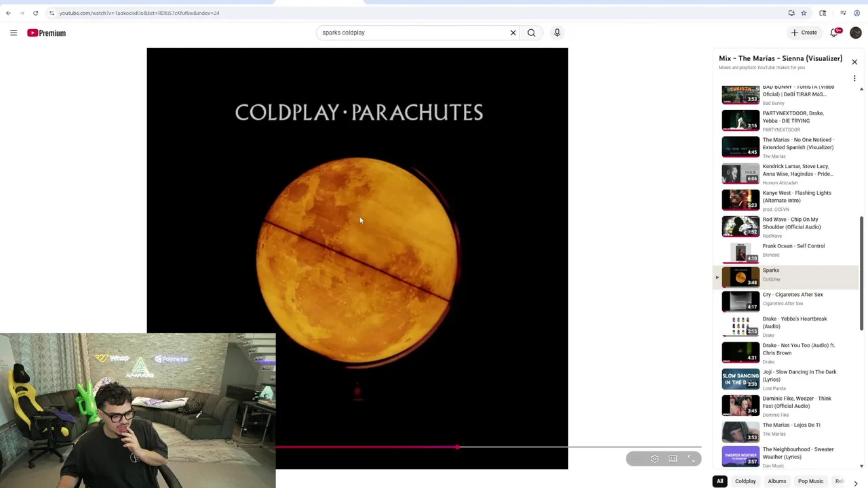Open the Chrome profile icon
The image size is (868, 488).
(856, 13)
